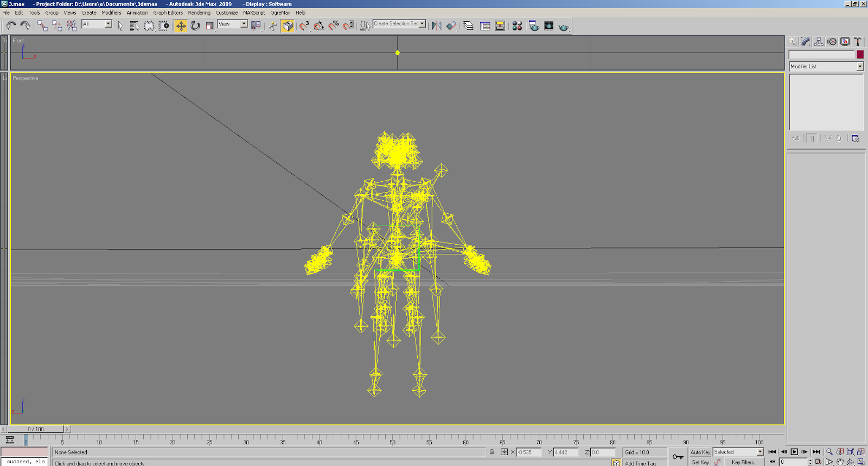Open the Rendered Frame Window
The image size is (868, 466).
tap(548, 25)
